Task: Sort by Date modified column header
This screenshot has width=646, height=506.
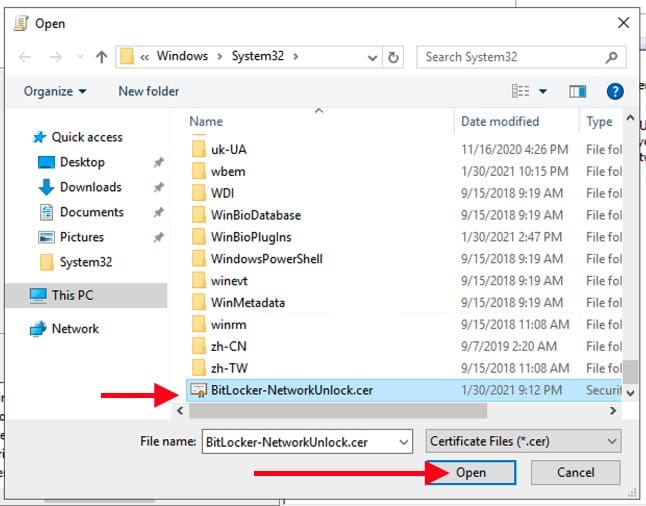Action: [x=500, y=122]
